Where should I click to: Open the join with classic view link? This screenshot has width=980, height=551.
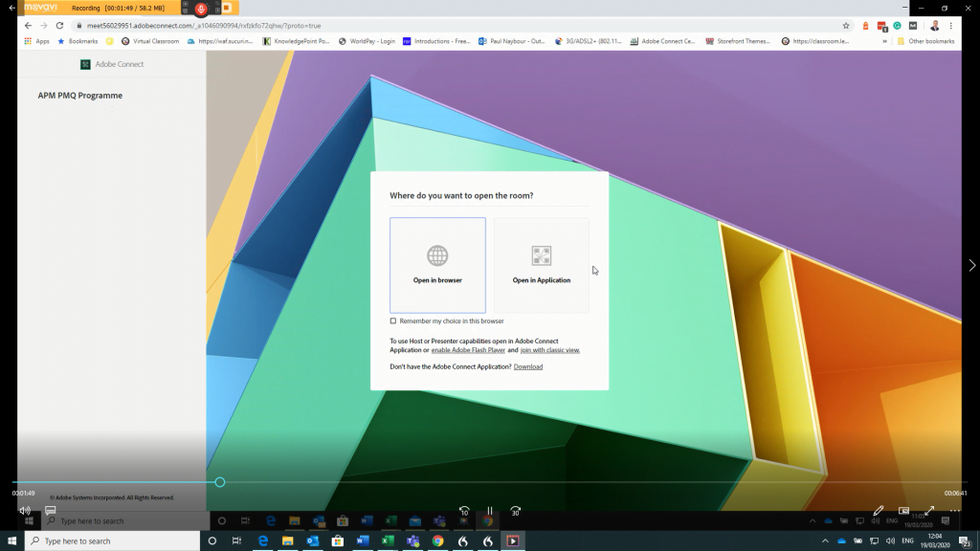tap(550, 350)
